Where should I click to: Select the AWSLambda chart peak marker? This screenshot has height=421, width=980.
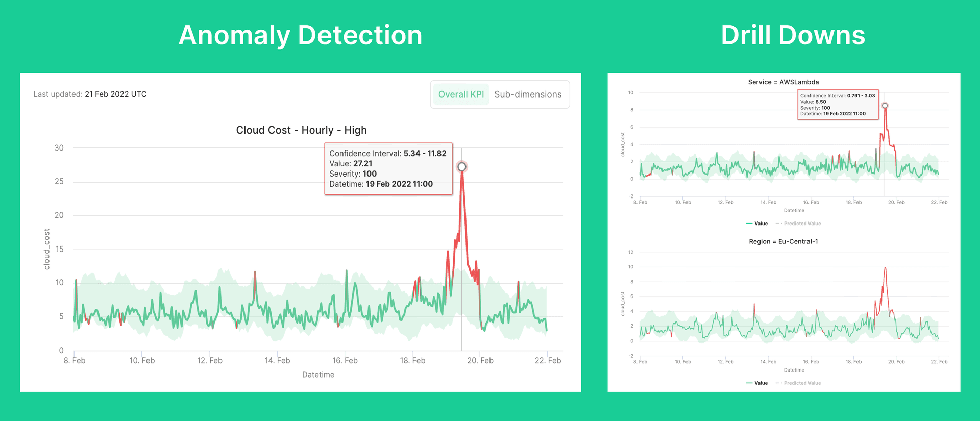[885, 106]
